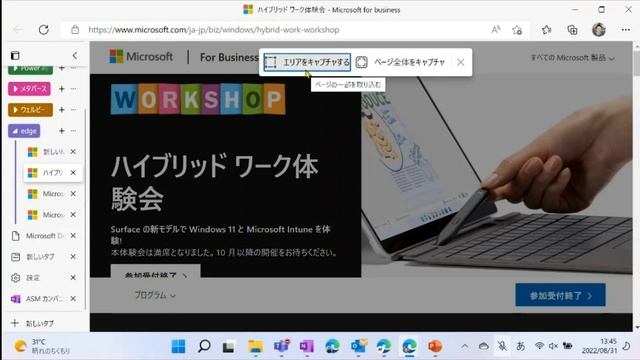Expand すべての Microsoft 製品 menu
This screenshot has height=360, width=640.
coord(573,58)
